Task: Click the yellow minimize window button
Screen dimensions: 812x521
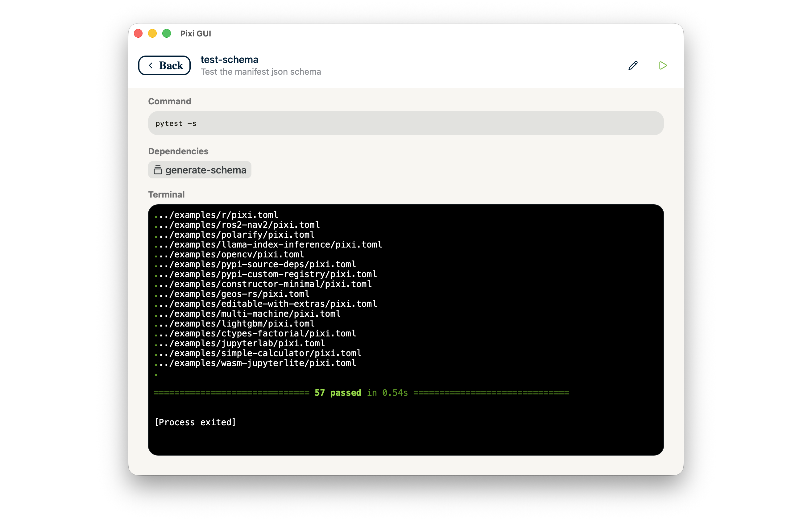Action: click(152, 34)
